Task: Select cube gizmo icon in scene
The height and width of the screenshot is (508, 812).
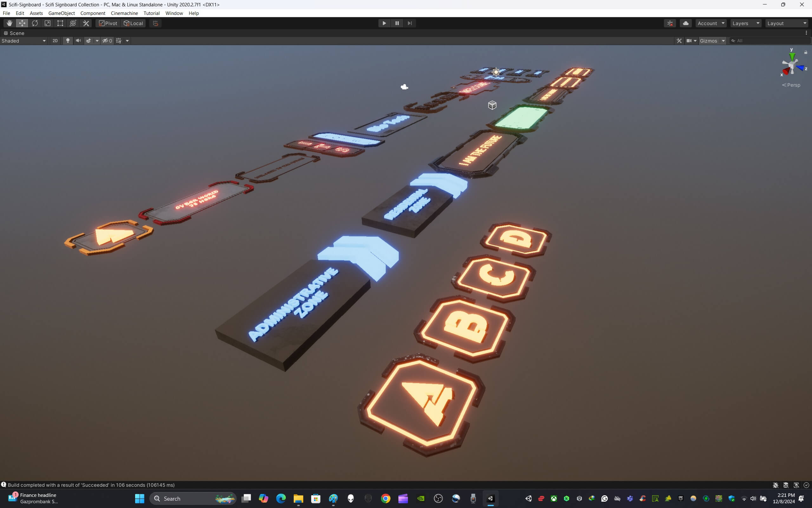Action: click(492, 105)
